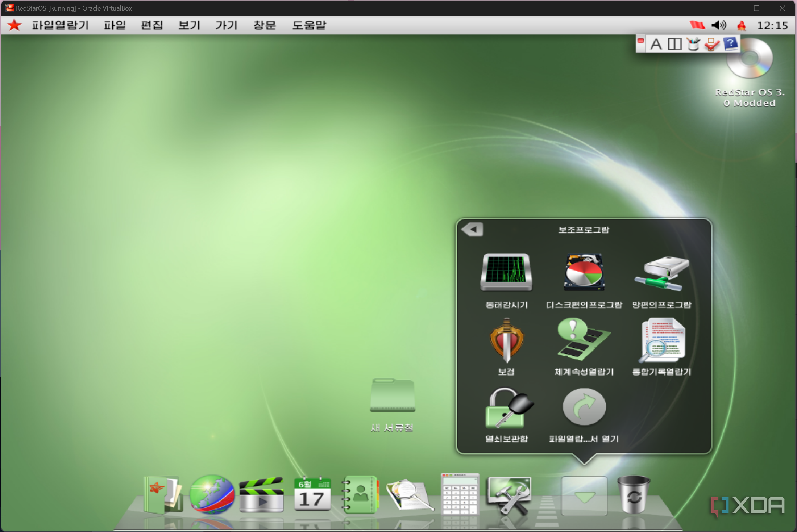The height and width of the screenshot is (532, 797).
Task: Open the clapperboard media player in dock
Action: point(261,494)
